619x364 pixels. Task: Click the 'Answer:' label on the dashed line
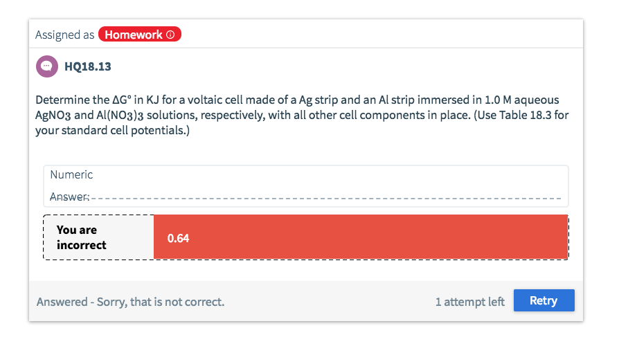69,197
